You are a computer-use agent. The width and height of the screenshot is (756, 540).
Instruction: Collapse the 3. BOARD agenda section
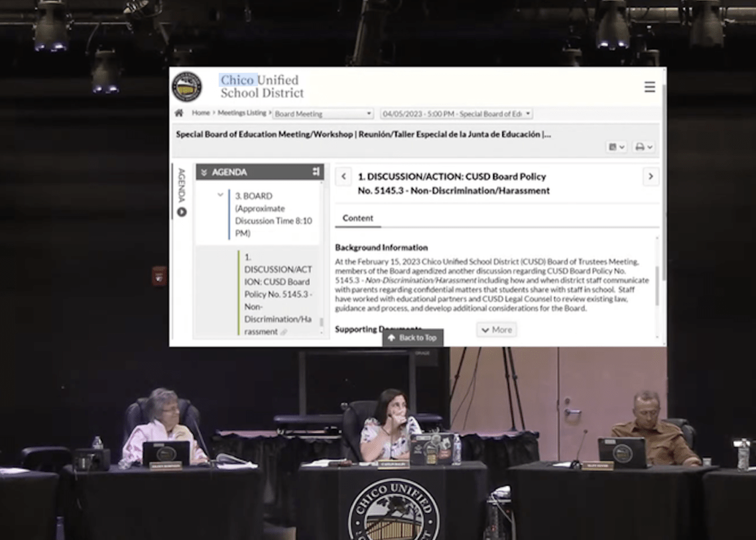pos(220,195)
